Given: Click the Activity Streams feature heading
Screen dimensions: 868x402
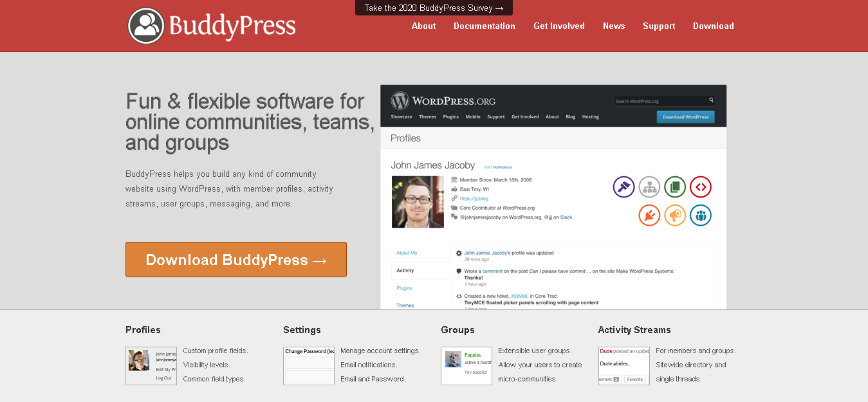Looking at the screenshot, I should coord(634,330).
